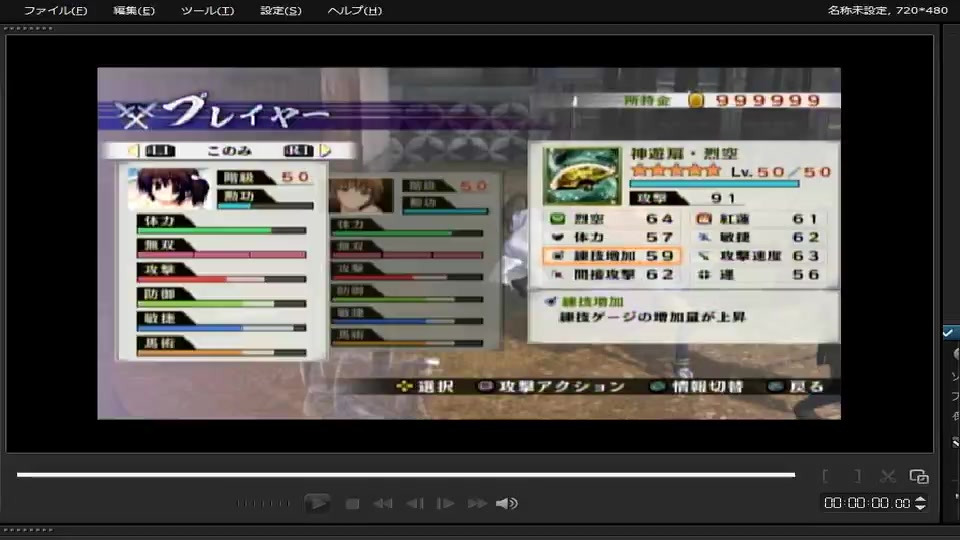
Task: Click the speaker volume icon
Action: coord(506,504)
